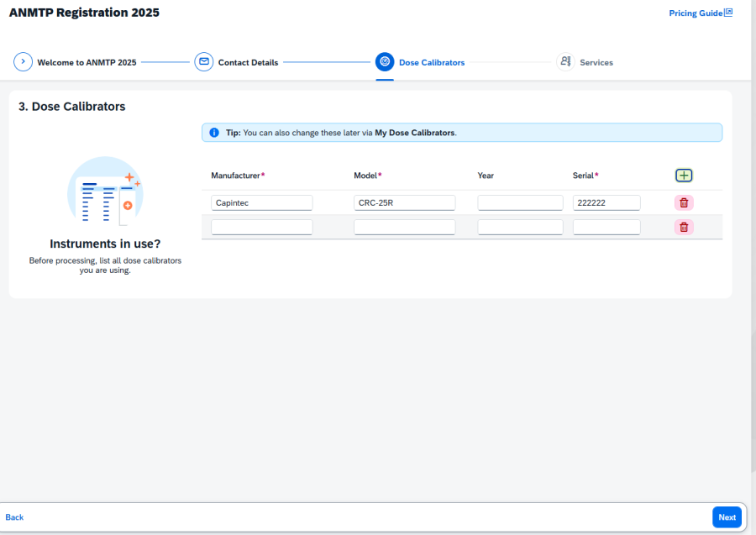The height and width of the screenshot is (535, 756).
Task: Click the instruments illustration image
Action: tap(105, 191)
